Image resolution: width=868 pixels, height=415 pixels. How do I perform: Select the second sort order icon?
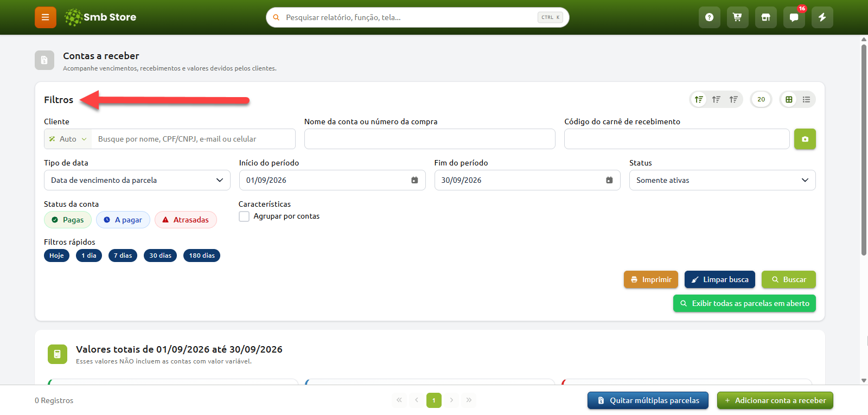tap(716, 99)
